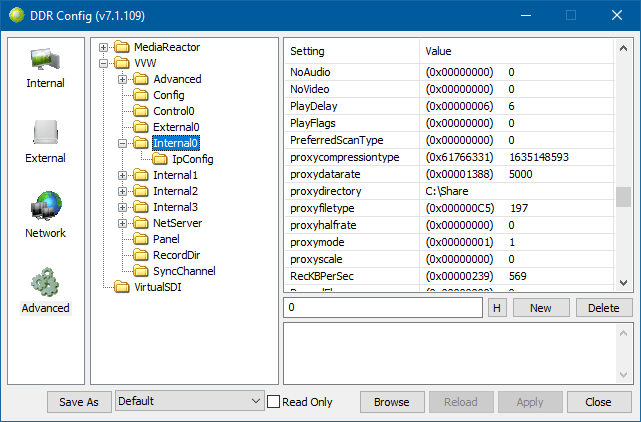Viewport: 641px width, 422px height.
Task: Select the Internal3 tree item label
Action: [175, 207]
